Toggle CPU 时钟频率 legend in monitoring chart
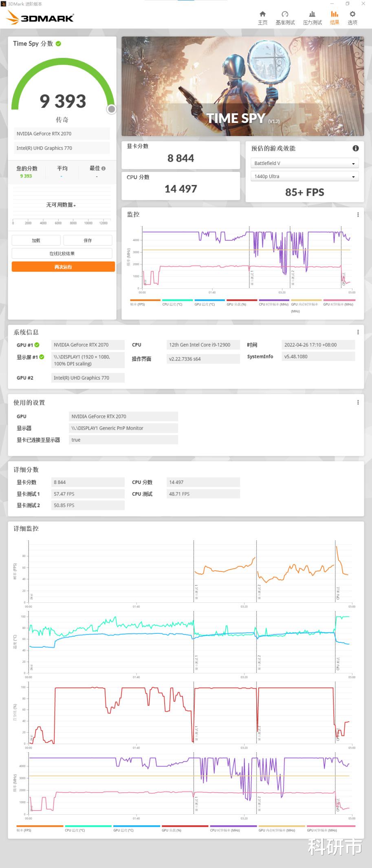 (274, 303)
